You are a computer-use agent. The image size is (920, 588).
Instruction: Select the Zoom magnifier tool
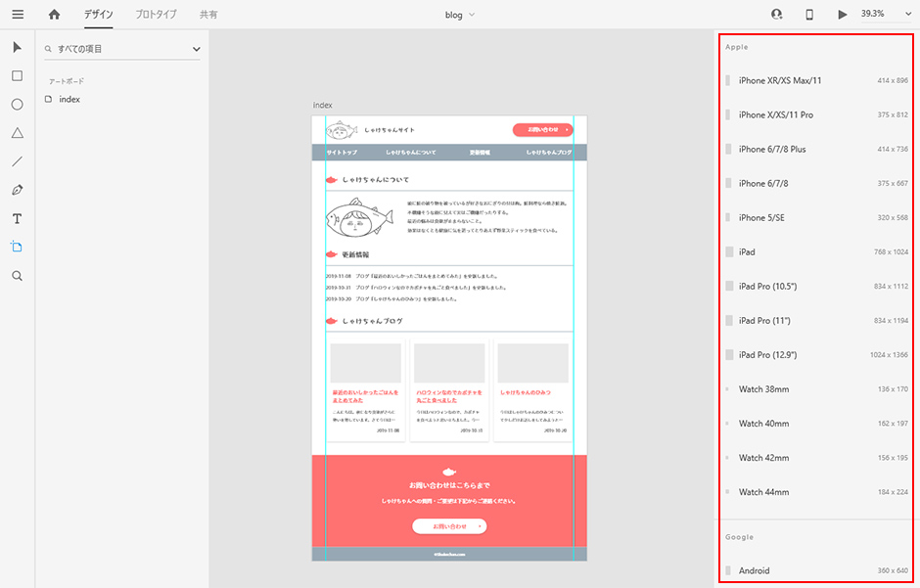click(17, 276)
